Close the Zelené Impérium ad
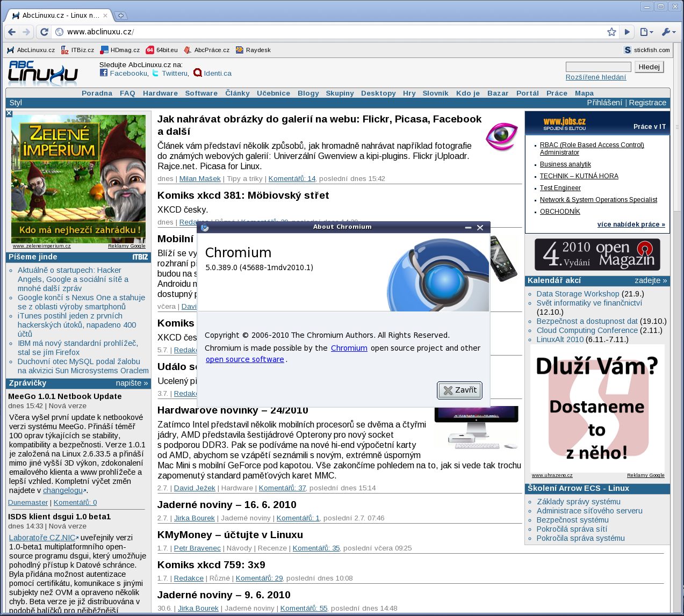Viewport: 684px width, 616px height. (x=9, y=113)
